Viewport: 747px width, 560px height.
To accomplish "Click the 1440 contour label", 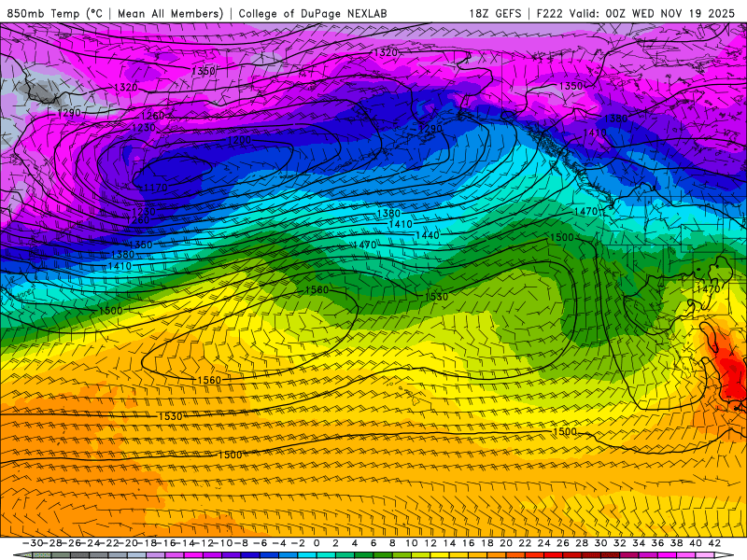I will tap(428, 235).
